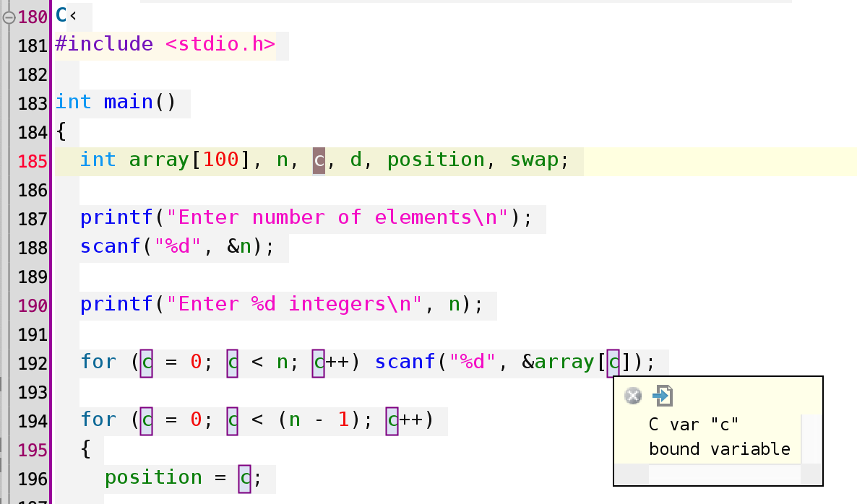Click the "for" keyword on line 192
The height and width of the screenshot is (504, 857).
98,362
